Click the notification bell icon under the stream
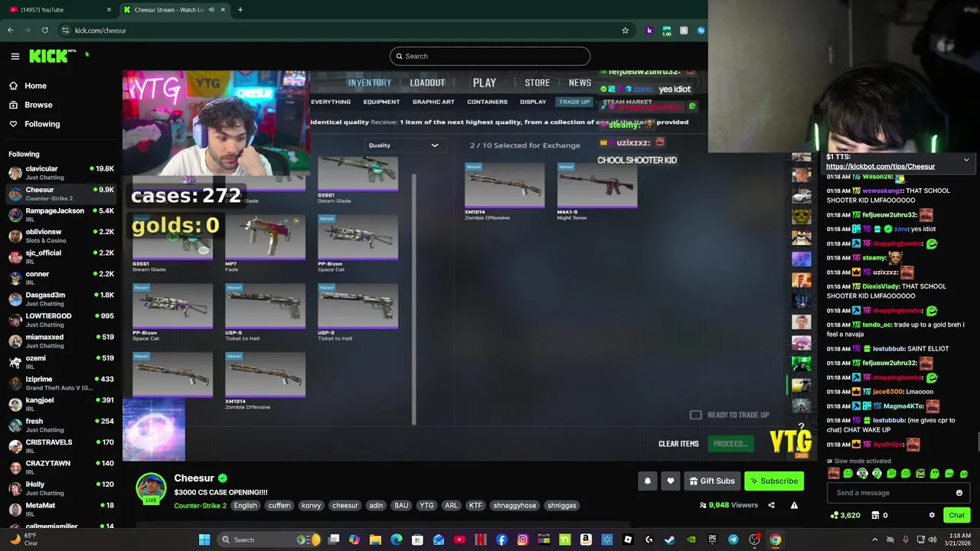The width and height of the screenshot is (980, 551). pos(648,481)
